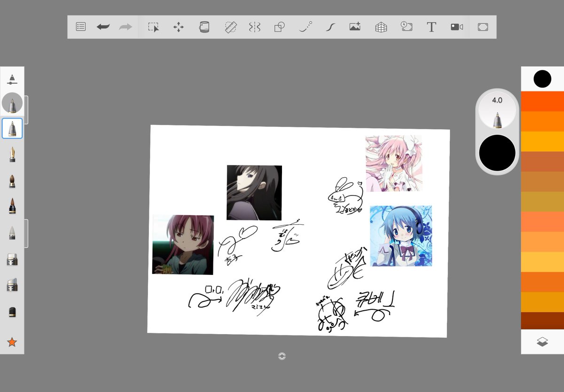Select the gray soft pencil brush
Image resolution: width=564 pixels, height=392 pixels.
click(x=12, y=232)
